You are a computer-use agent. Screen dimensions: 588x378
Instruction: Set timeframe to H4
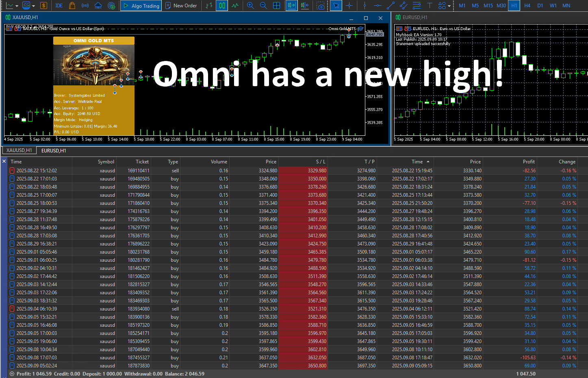527,6
